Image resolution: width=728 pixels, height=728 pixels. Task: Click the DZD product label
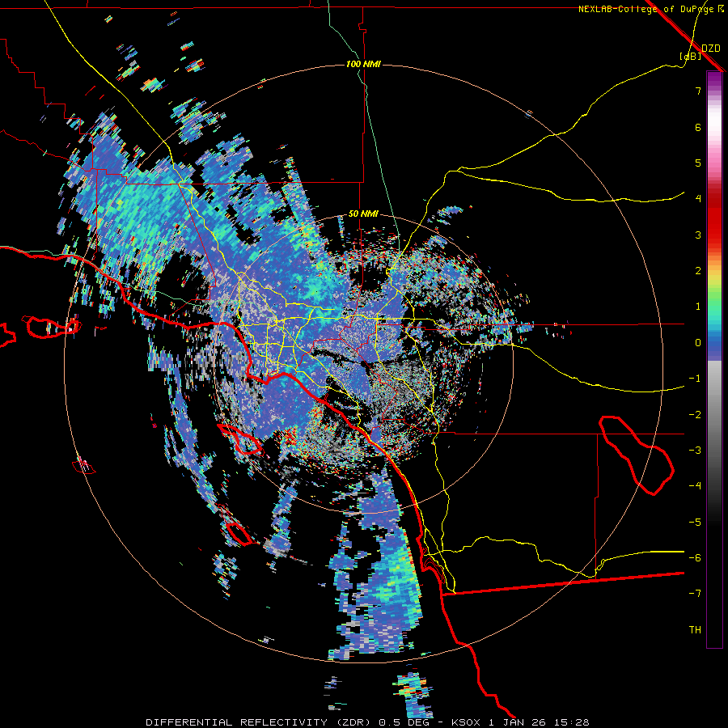(711, 49)
